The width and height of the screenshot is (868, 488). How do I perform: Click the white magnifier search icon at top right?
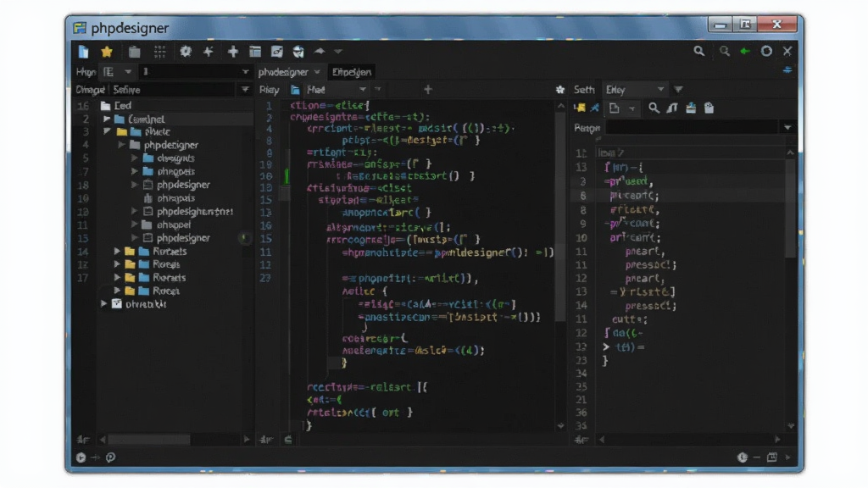pyautogui.click(x=699, y=51)
